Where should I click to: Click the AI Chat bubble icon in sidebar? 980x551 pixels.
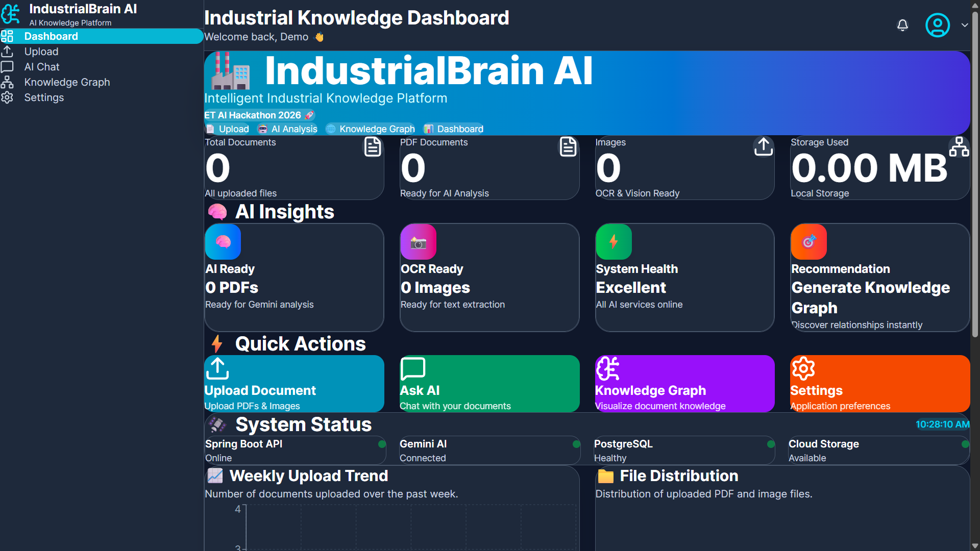tap(7, 67)
